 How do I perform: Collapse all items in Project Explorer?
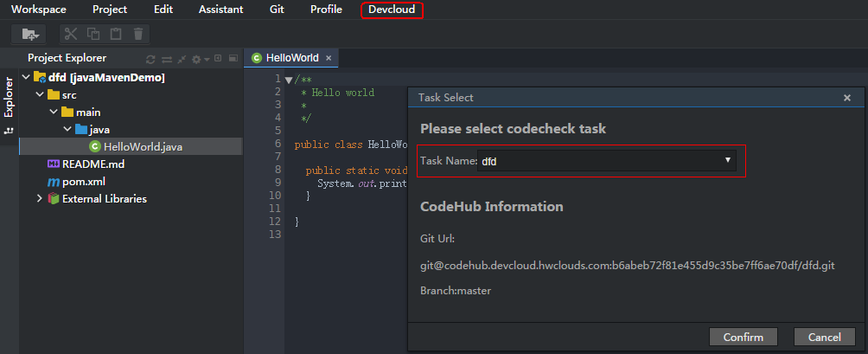tap(182, 59)
